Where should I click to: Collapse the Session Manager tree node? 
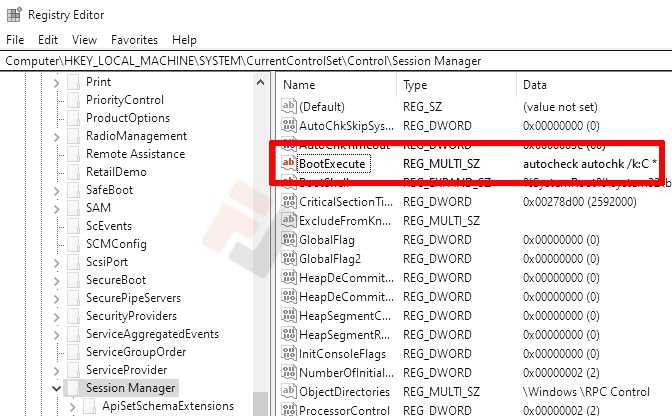point(56,388)
